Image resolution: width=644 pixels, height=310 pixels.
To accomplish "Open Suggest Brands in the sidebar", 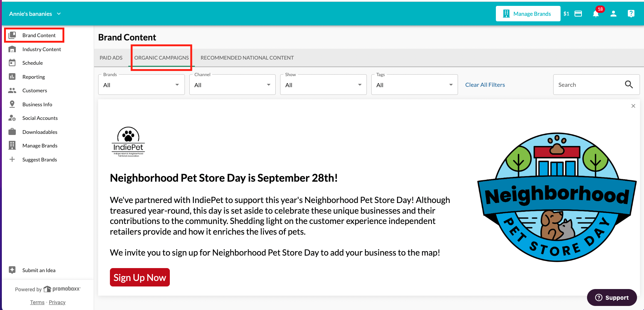I will click(39, 160).
